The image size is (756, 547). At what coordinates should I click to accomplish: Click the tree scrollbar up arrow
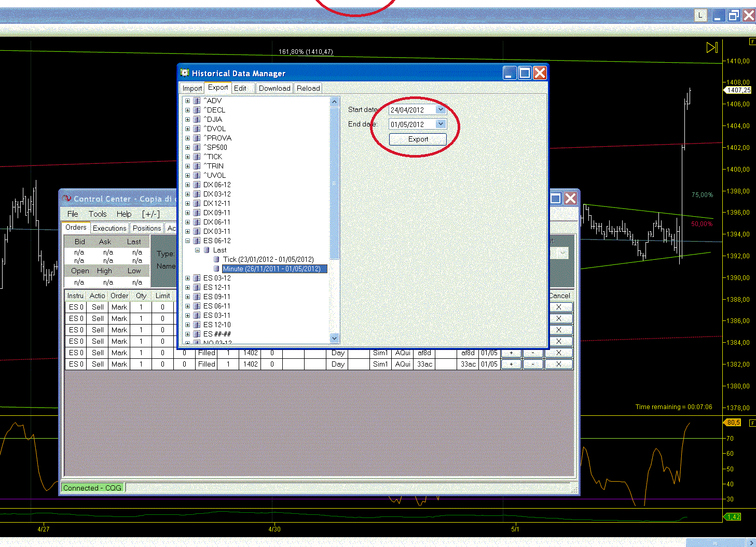334,102
